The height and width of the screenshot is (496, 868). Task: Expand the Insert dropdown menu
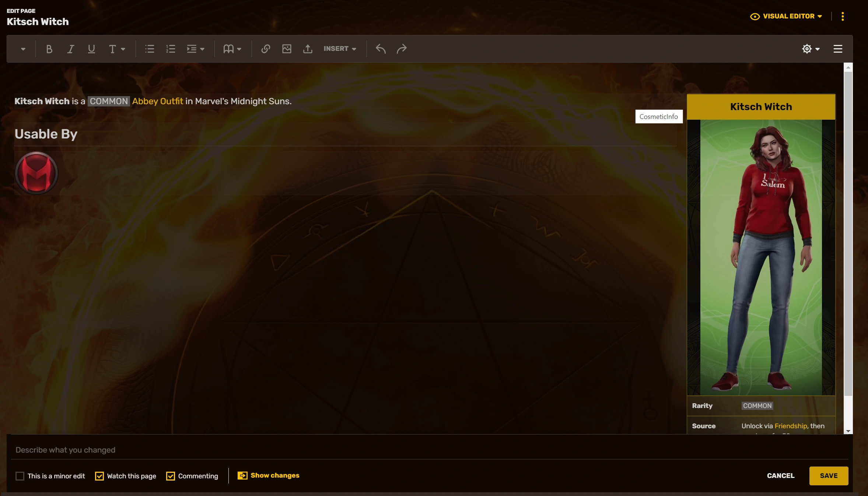pyautogui.click(x=340, y=49)
